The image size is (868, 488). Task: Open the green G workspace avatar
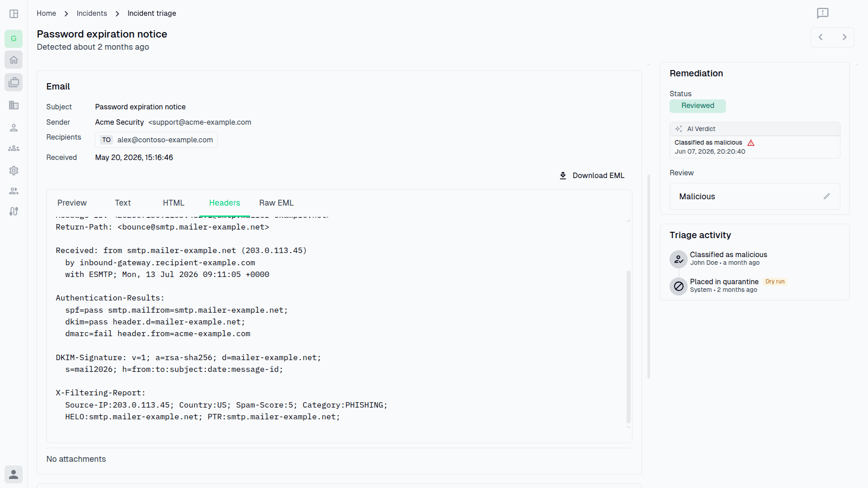click(14, 38)
